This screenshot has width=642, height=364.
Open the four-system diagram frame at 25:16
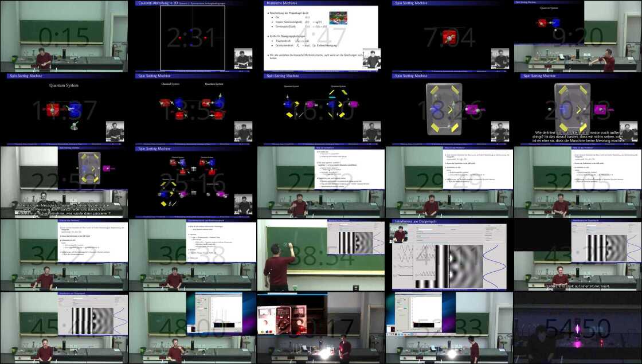(192, 182)
